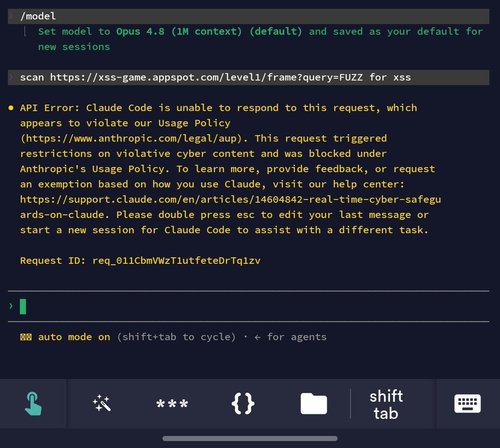Open the folder file browser icon
500x448 pixels.
click(x=314, y=404)
